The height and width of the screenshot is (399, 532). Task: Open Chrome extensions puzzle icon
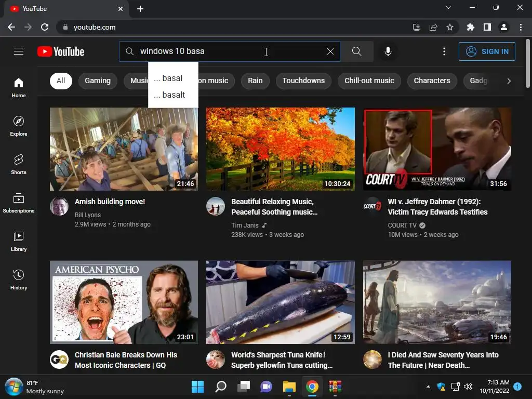pyautogui.click(x=470, y=27)
